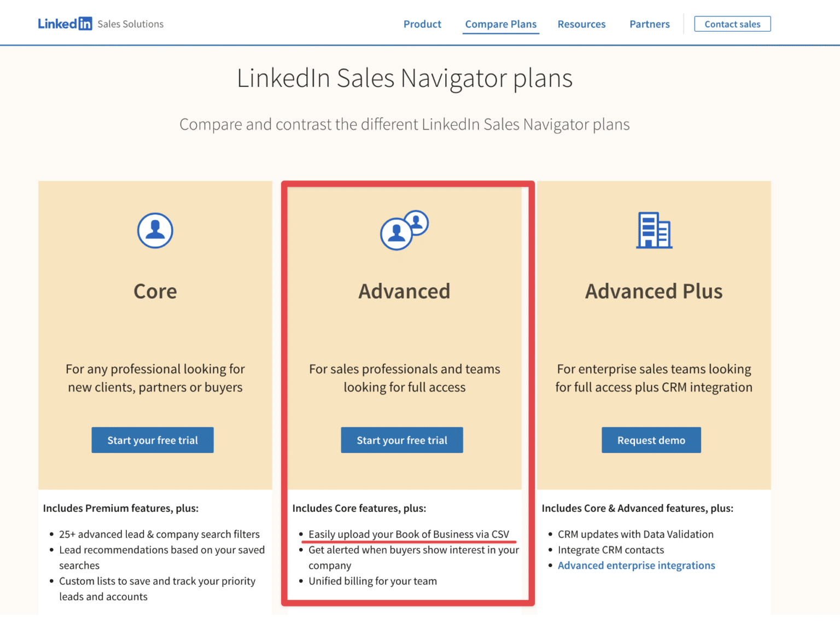The width and height of the screenshot is (840, 629).
Task: Click the blue person avatar inside Core card
Action: point(155,230)
